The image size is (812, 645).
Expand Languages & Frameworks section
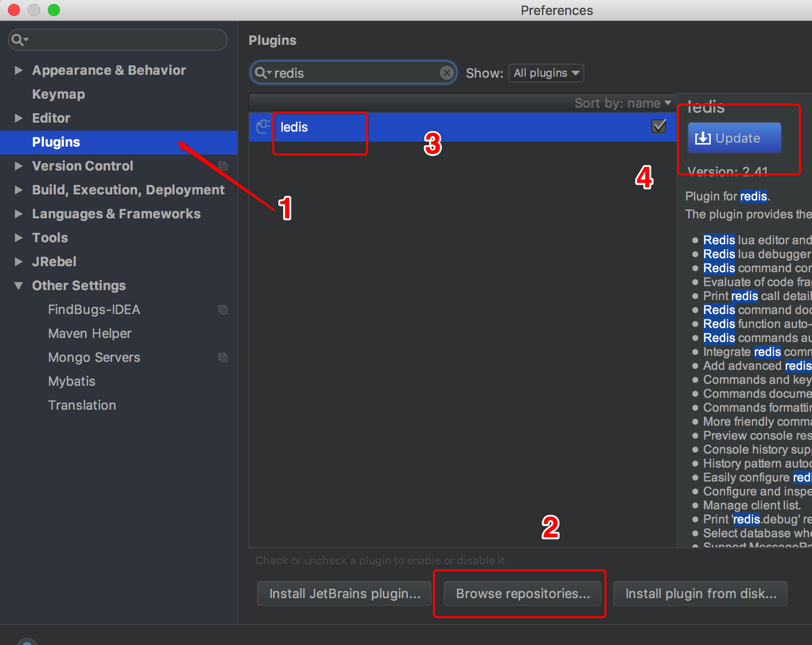pyautogui.click(x=19, y=214)
